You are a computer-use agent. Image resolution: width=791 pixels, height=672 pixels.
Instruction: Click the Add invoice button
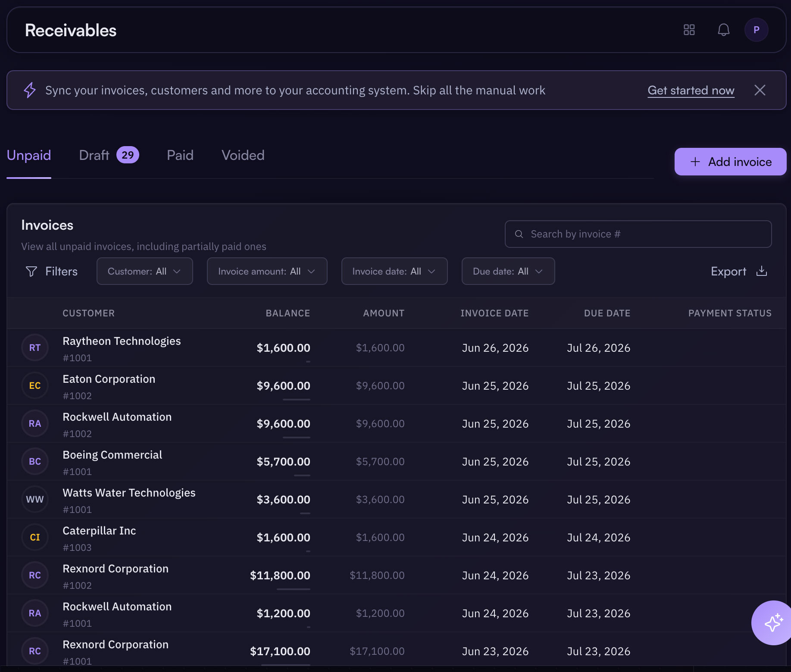731,162
